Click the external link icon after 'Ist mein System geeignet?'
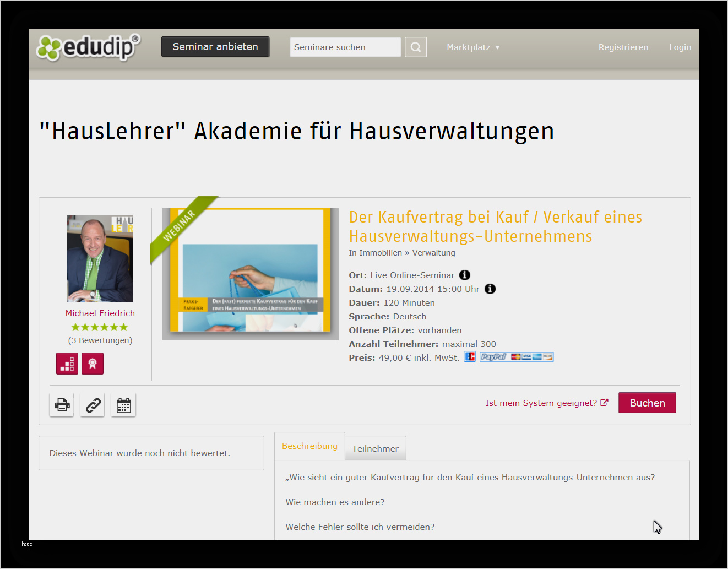 [605, 402]
